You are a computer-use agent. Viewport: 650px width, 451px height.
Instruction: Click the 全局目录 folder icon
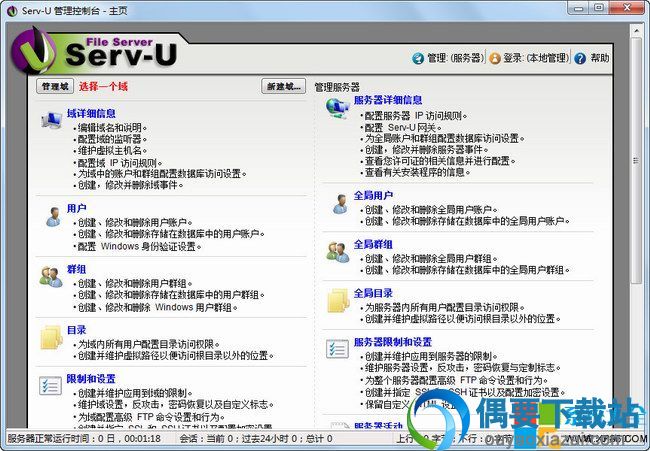click(338, 301)
